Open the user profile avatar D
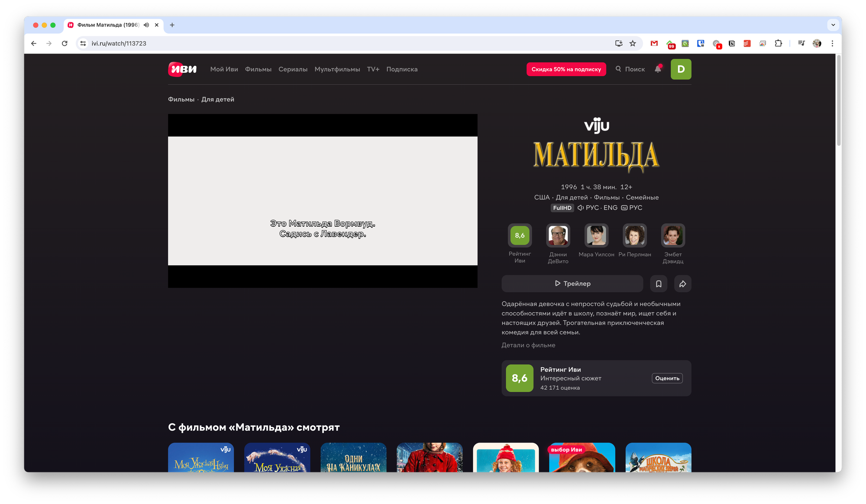The height and width of the screenshot is (504, 866). pos(681,69)
